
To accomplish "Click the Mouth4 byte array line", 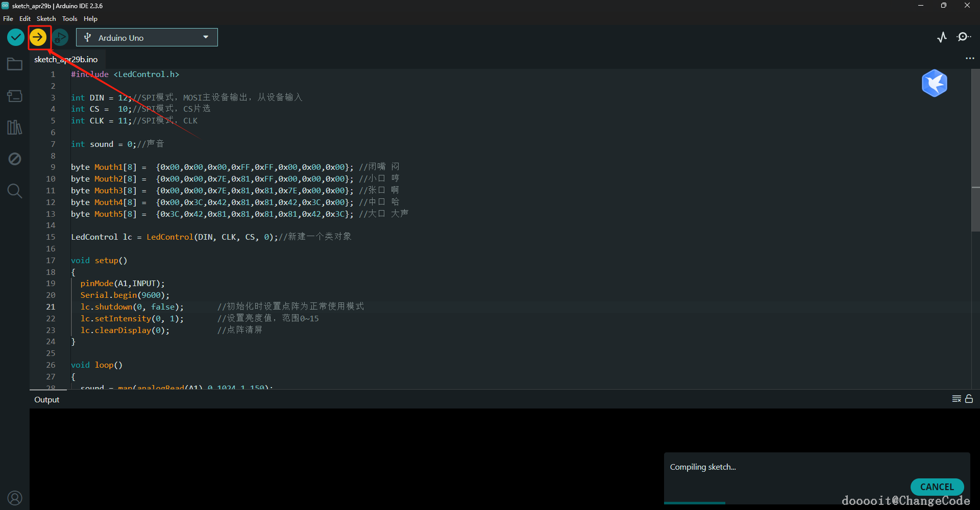I will [x=235, y=202].
